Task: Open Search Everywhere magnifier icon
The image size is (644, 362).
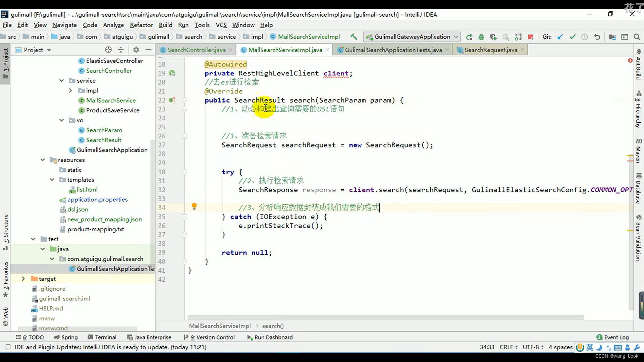Action: click(637, 37)
